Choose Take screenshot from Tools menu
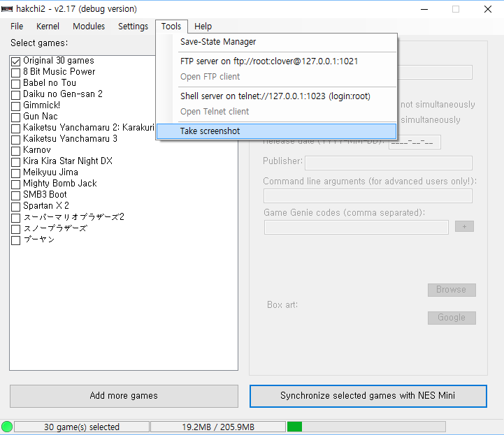This screenshot has height=435, width=504. (210, 131)
